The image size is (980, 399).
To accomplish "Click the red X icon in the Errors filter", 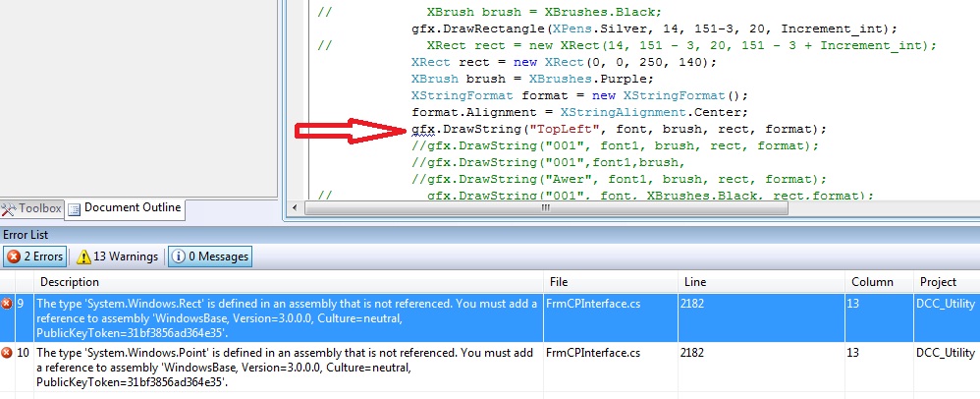I will click(14, 256).
